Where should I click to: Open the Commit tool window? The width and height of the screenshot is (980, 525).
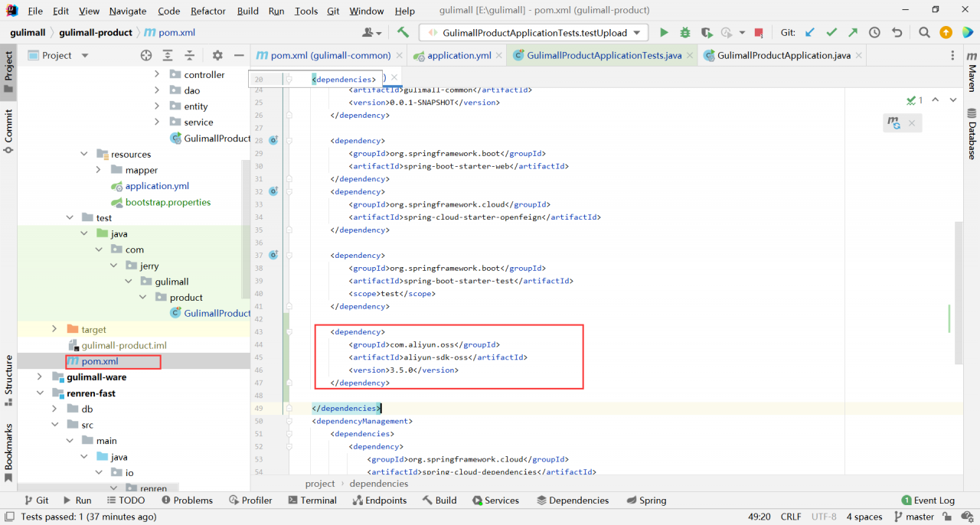tap(8, 131)
